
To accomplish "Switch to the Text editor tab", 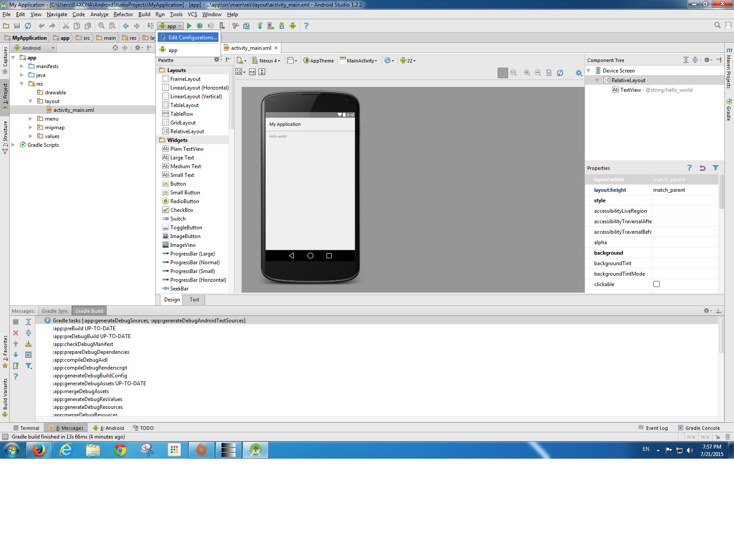I will [194, 300].
